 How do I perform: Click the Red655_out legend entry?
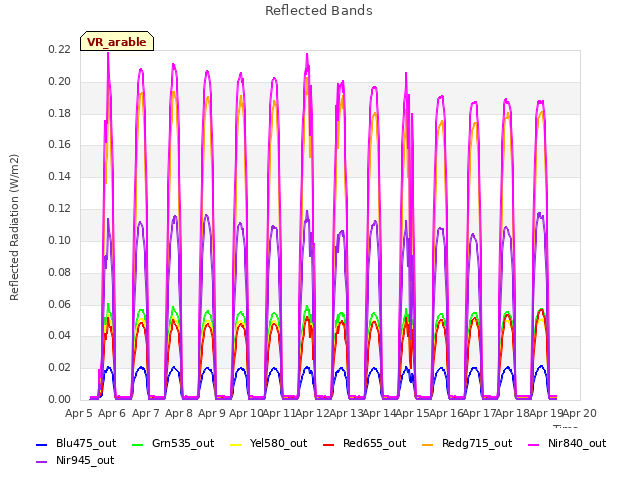(364, 443)
